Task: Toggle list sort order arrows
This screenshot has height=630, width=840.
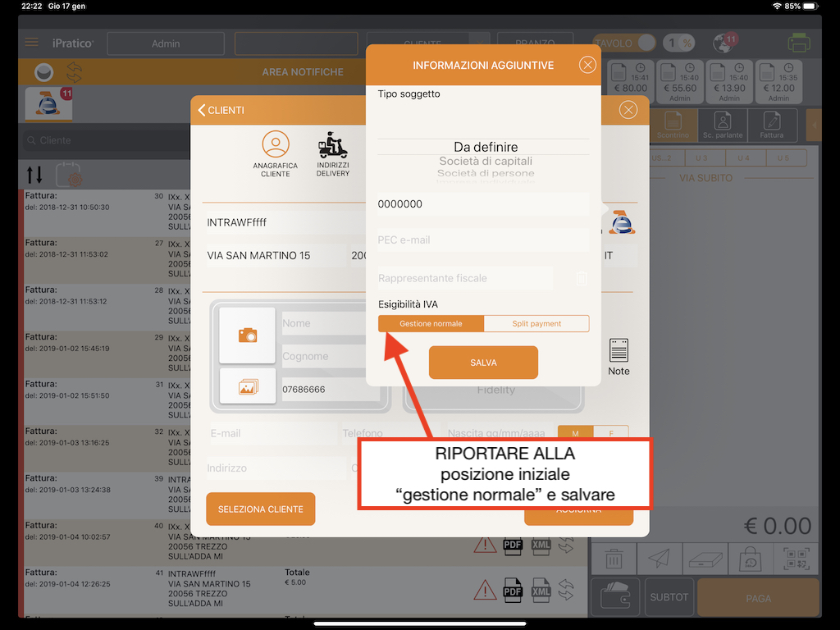Action: click(x=34, y=175)
